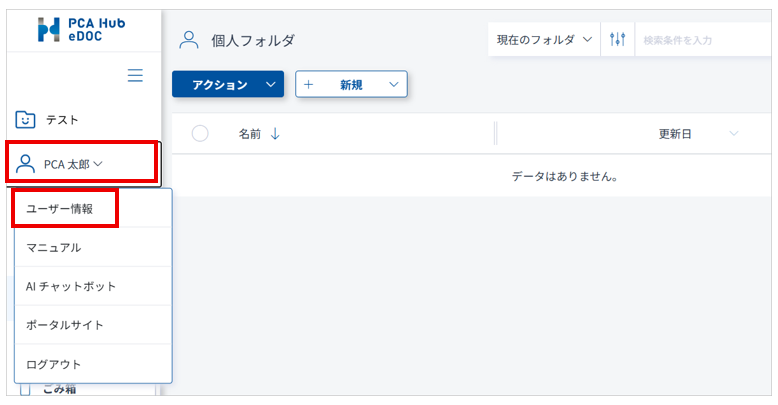Open the テスト folder icon in sidebar

coord(25,120)
